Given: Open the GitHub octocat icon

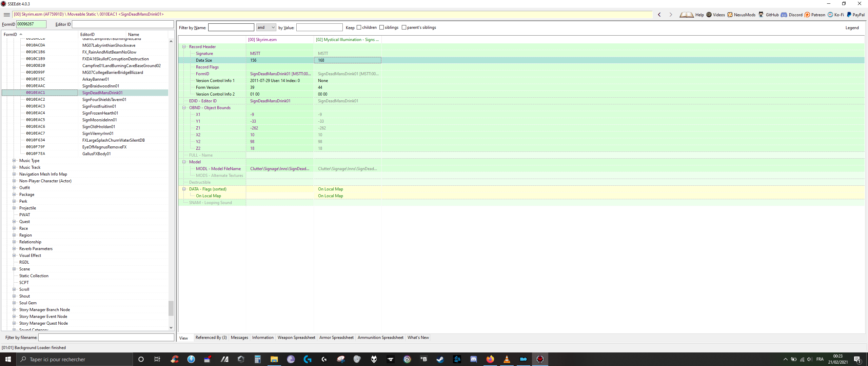Looking at the screenshot, I should (761, 15).
